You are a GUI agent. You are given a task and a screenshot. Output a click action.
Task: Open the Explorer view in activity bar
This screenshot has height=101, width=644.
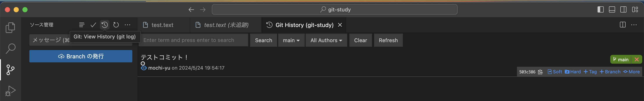pyautogui.click(x=10, y=28)
